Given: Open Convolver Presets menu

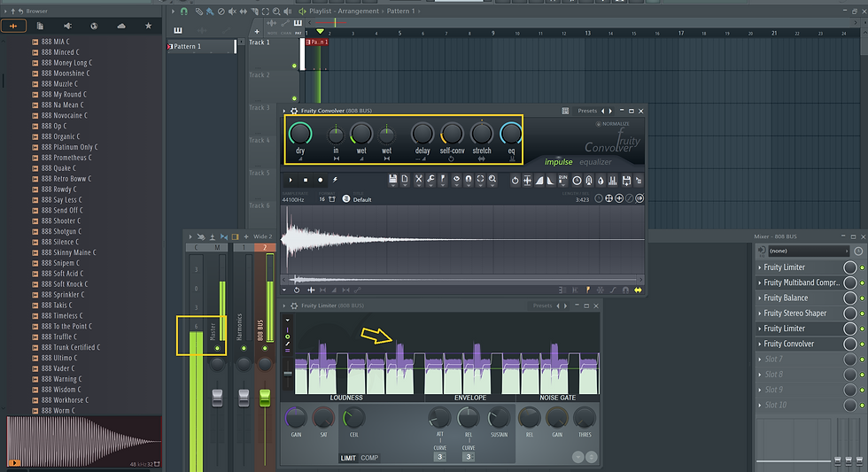Looking at the screenshot, I should click(x=587, y=111).
